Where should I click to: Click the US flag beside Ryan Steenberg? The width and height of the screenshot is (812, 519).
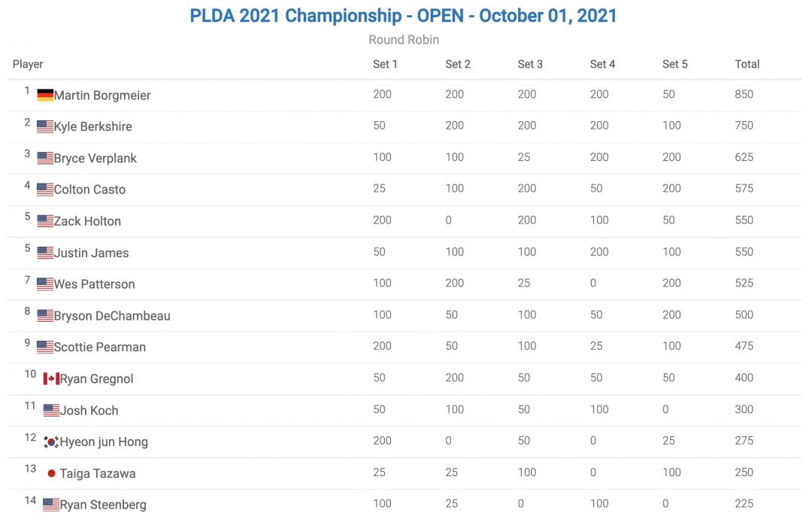click(51, 505)
